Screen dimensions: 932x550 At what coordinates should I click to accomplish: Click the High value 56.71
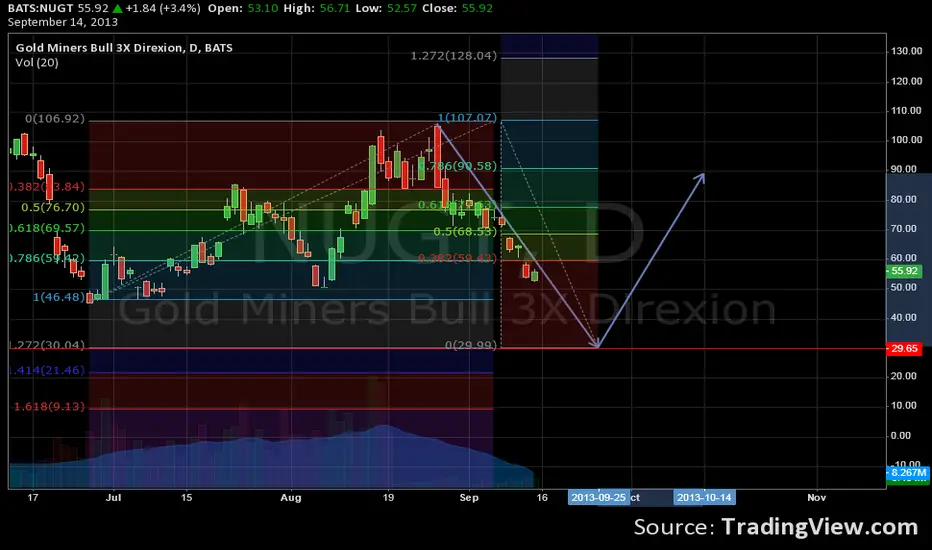pyautogui.click(x=335, y=8)
